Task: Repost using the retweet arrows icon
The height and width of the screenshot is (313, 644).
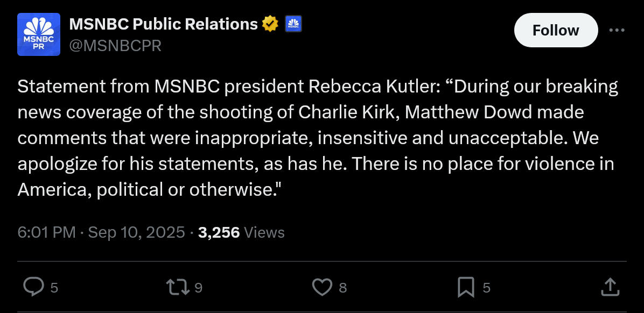Action: pyautogui.click(x=178, y=287)
